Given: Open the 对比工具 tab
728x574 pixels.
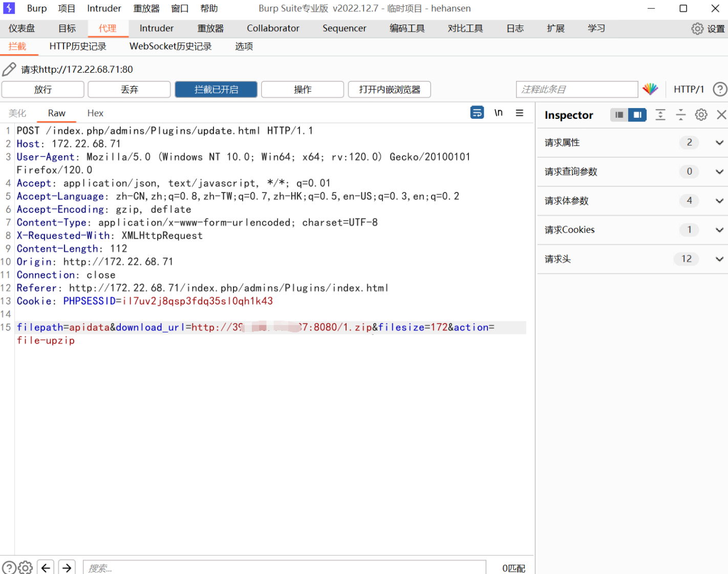Looking at the screenshot, I should (x=465, y=28).
